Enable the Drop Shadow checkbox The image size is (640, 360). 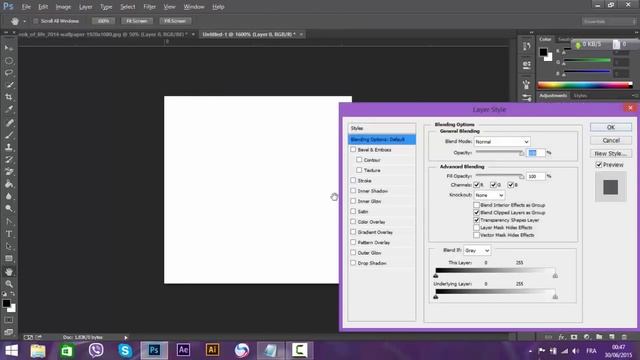coord(353,263)
